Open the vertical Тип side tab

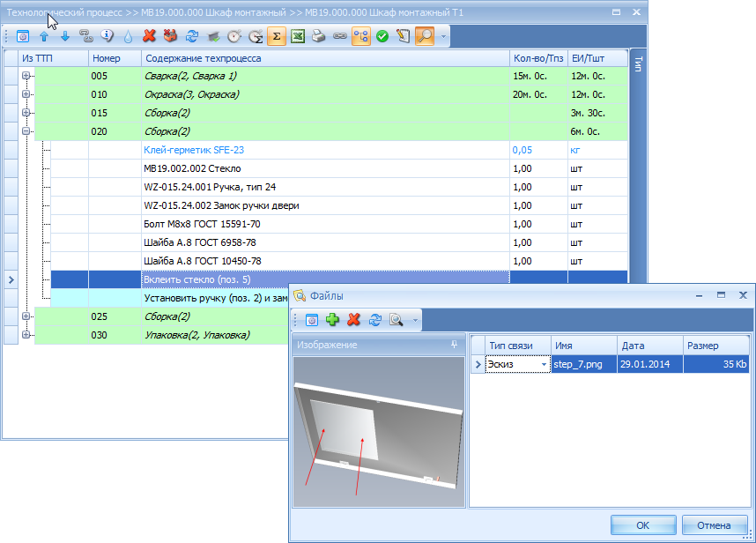638,64
